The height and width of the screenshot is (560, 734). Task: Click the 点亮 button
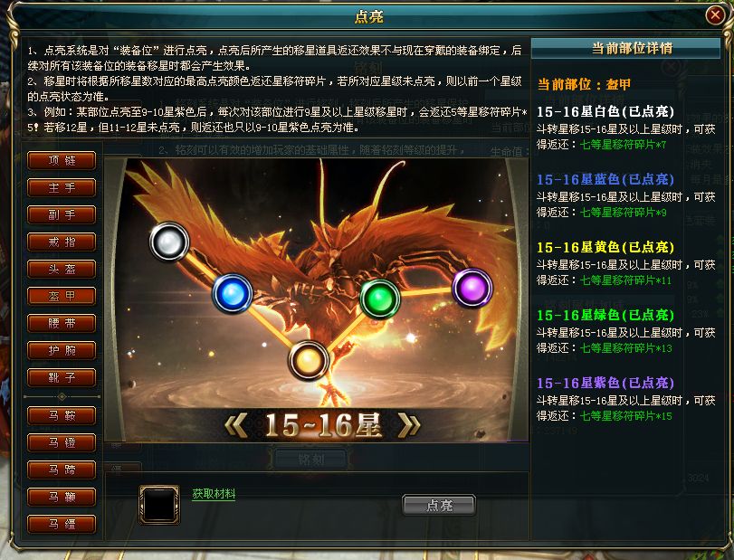coord(439,505)
